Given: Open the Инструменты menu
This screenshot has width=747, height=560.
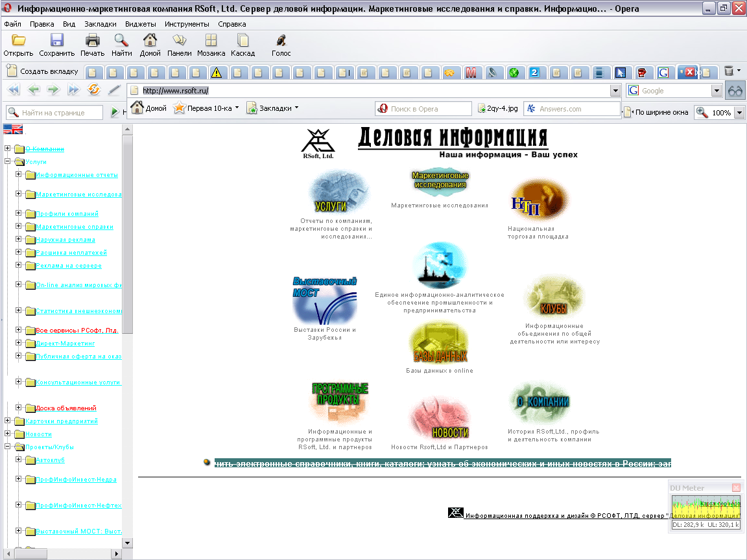Looking at the screenshot, I should [187, 24].
